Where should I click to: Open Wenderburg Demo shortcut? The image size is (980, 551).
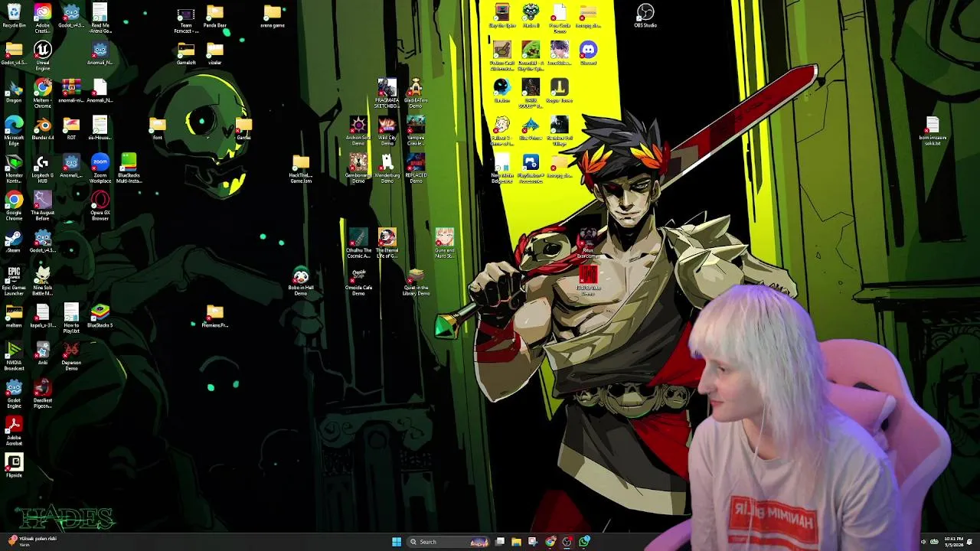[387, 168]
